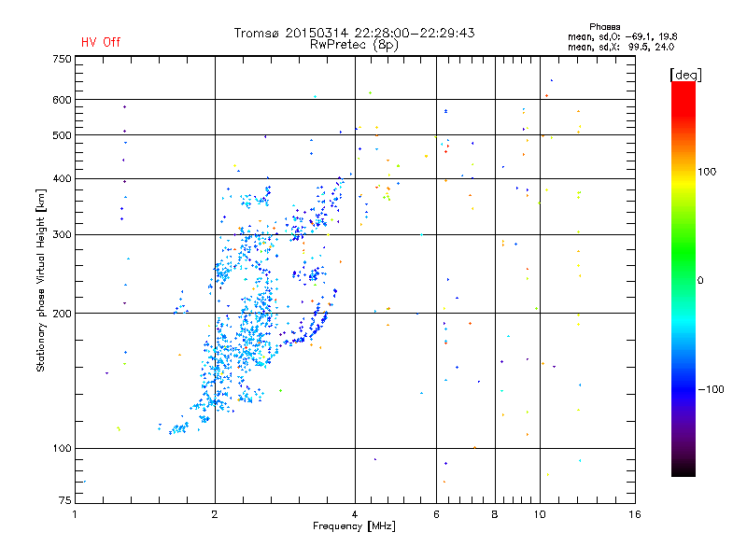Image resolution: width=747 pixels, height=560 pixels.
Task: Pick the black bottom of the colorbar
Action: click(x=684, y=469)
